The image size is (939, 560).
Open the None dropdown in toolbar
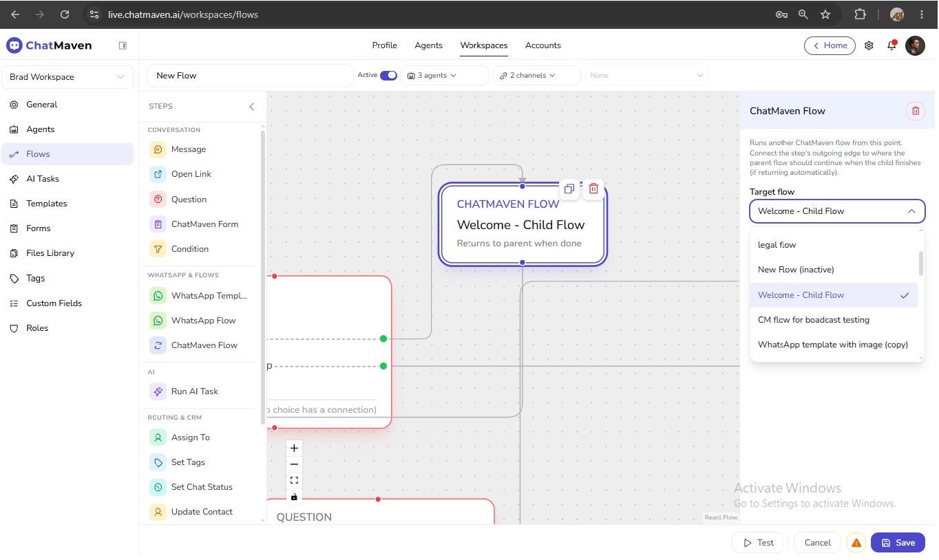647,76
